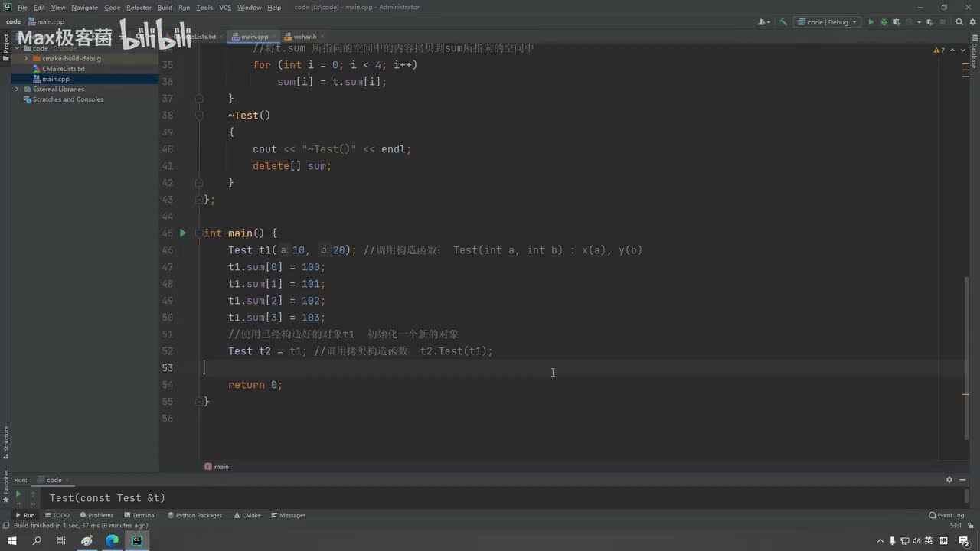Viewport: 980px width, 551px height.
Task: Select main.cpp in the project tree
Action: (x=55, y=79)
